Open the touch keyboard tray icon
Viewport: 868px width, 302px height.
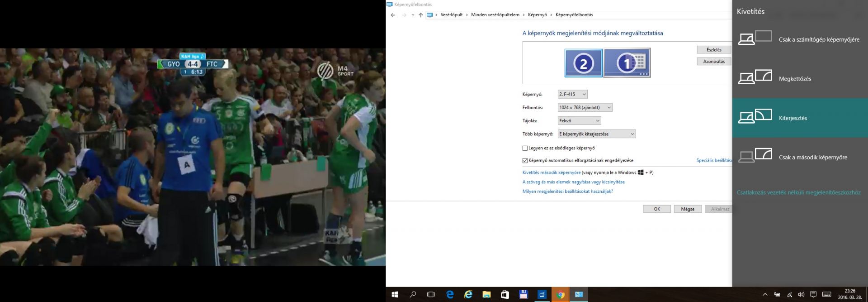[x=827, y=295]
